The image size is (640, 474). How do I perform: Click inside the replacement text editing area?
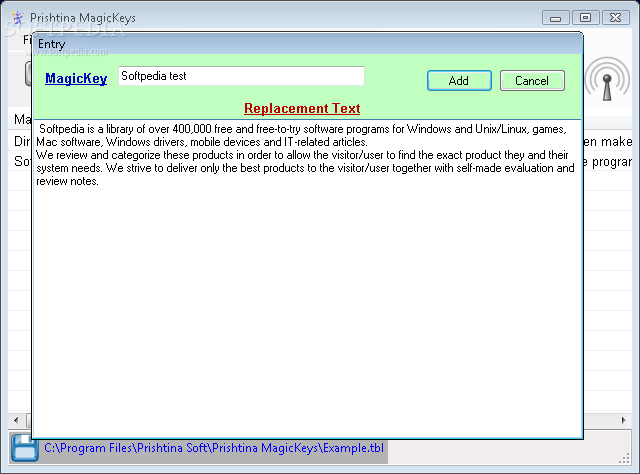pyautogui.click(x=307, y=279)
